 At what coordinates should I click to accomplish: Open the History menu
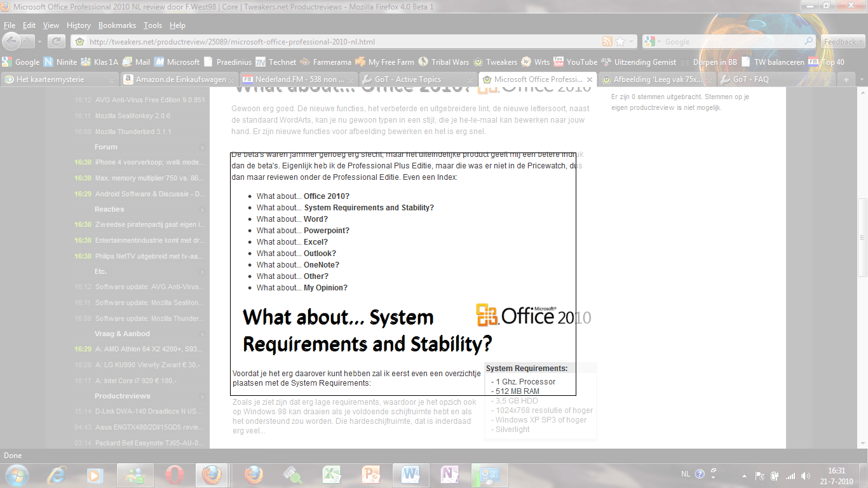point(79,25)
